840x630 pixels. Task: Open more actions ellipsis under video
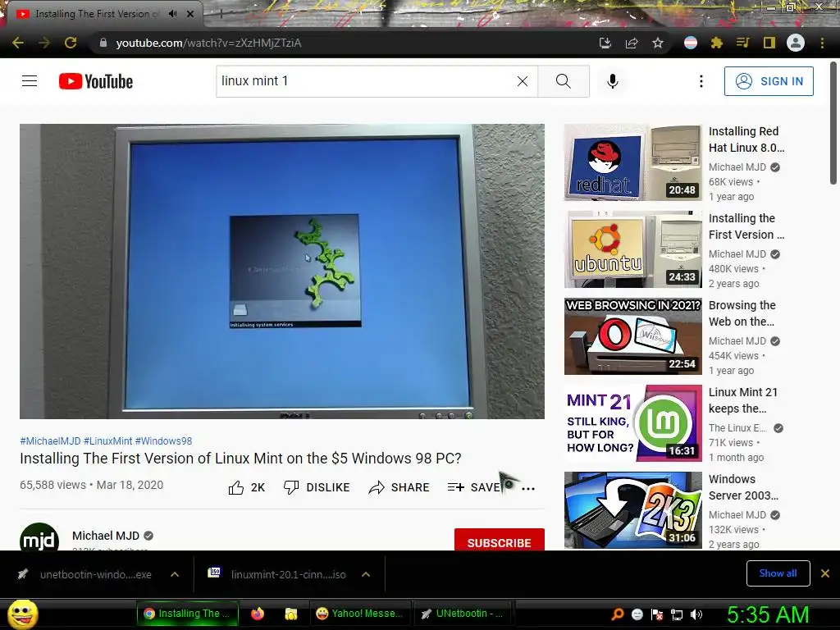point(528,488)
